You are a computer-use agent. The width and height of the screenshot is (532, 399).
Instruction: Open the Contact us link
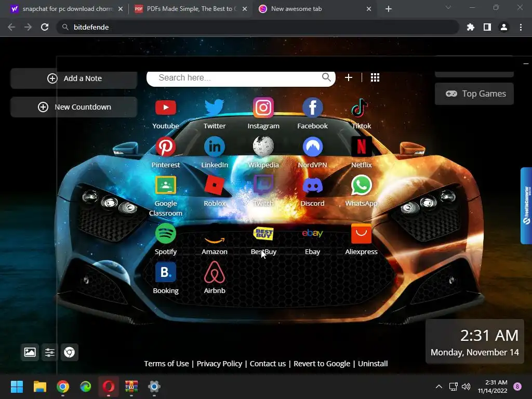coord(268,363)
